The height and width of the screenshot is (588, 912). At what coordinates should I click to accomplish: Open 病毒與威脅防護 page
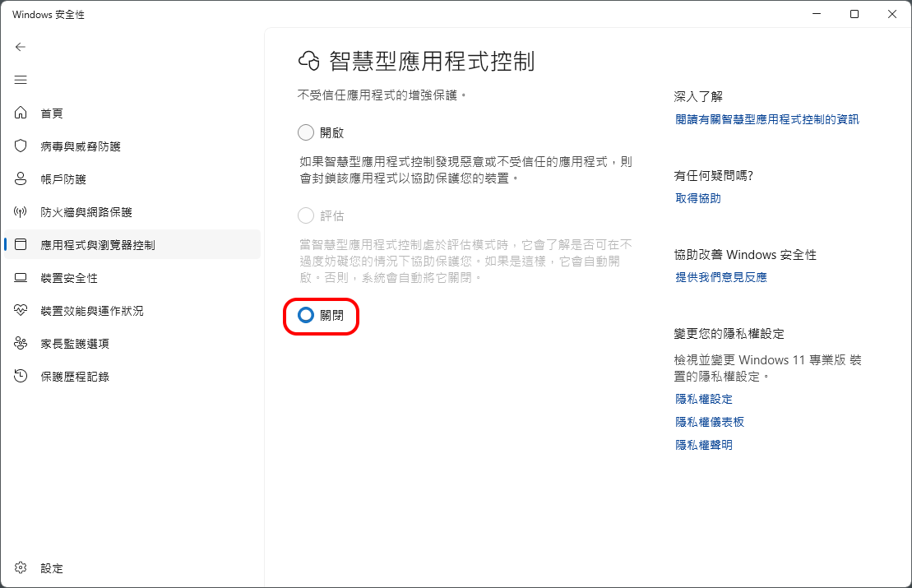[x=132, y=146]
